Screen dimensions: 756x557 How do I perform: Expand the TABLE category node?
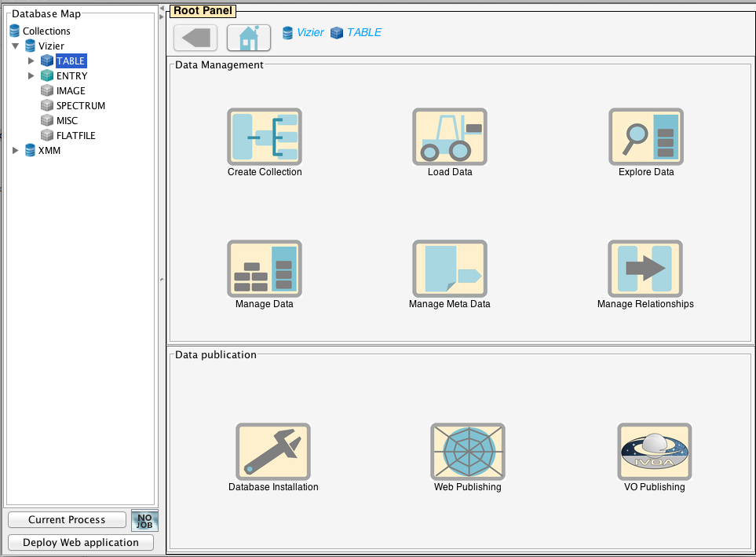31,60
